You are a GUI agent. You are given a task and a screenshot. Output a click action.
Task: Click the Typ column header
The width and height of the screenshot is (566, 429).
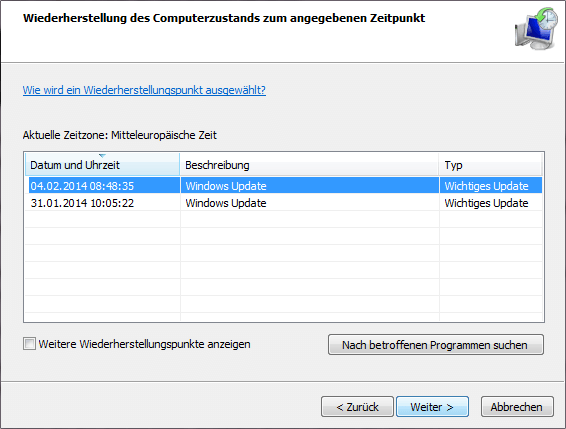point(491,165)
